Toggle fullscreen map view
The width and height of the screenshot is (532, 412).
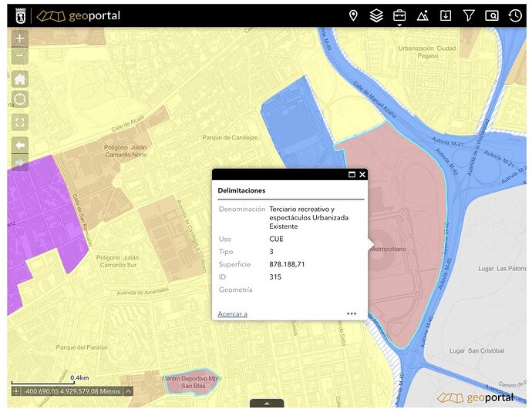[20, 122]
